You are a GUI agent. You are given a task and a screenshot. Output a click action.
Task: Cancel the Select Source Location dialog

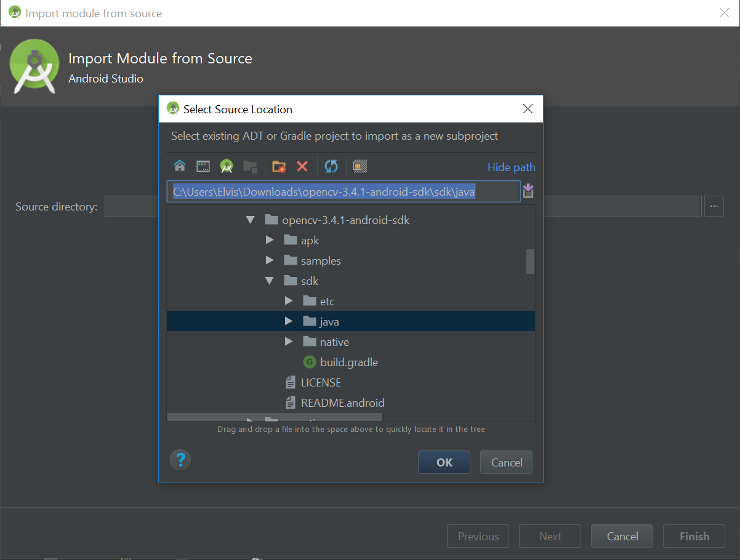[x=506, y=462]
